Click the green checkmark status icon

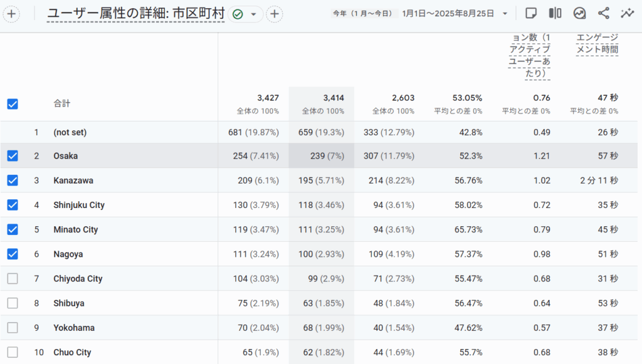[x=238, y=14]
